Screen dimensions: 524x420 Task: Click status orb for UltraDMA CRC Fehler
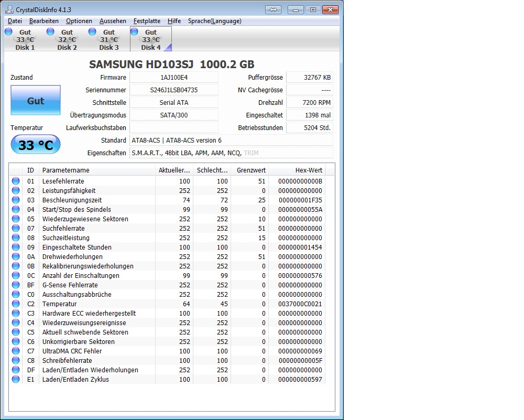[16, 351]
